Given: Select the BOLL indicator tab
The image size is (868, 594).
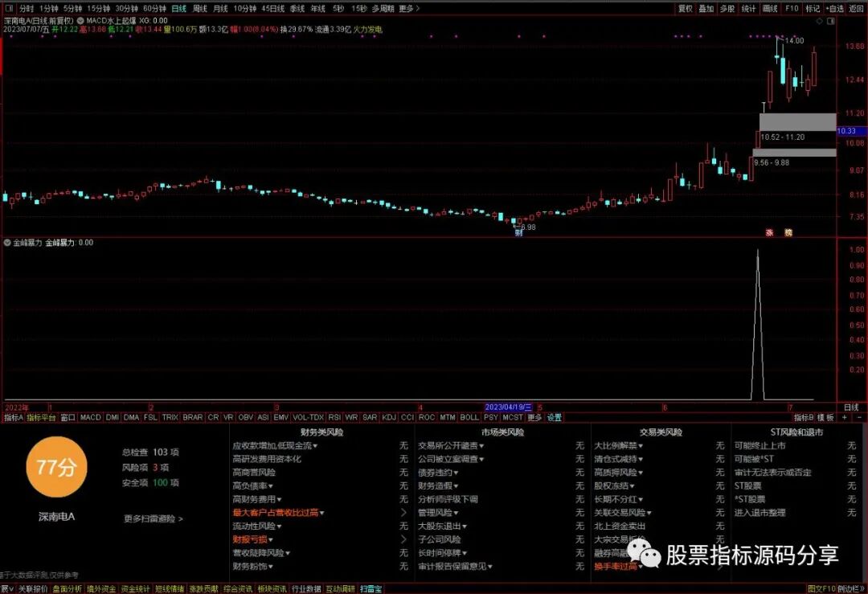Looking at the screenshot, I should [469, 417].
